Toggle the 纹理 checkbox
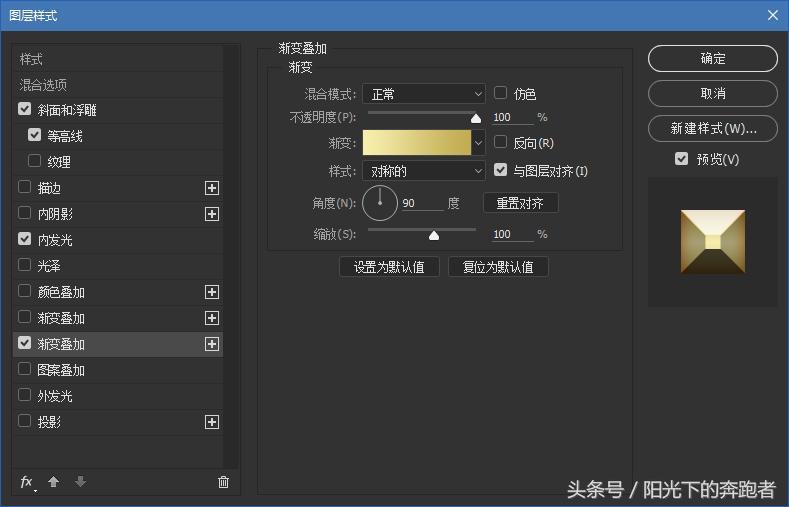The width and height of the screenshot is (789, 507). pyautogui.click(x=34, y=160)
